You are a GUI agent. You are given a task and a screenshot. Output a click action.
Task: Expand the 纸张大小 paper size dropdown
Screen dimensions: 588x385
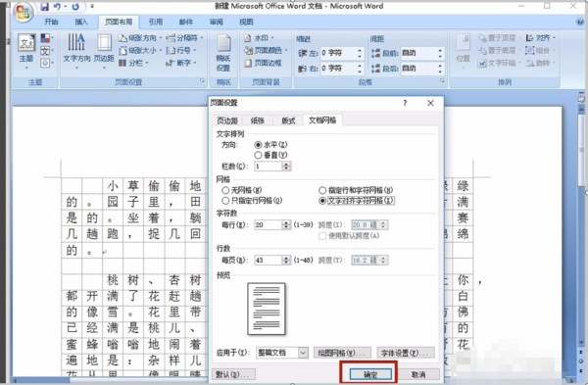pos(140,50)
